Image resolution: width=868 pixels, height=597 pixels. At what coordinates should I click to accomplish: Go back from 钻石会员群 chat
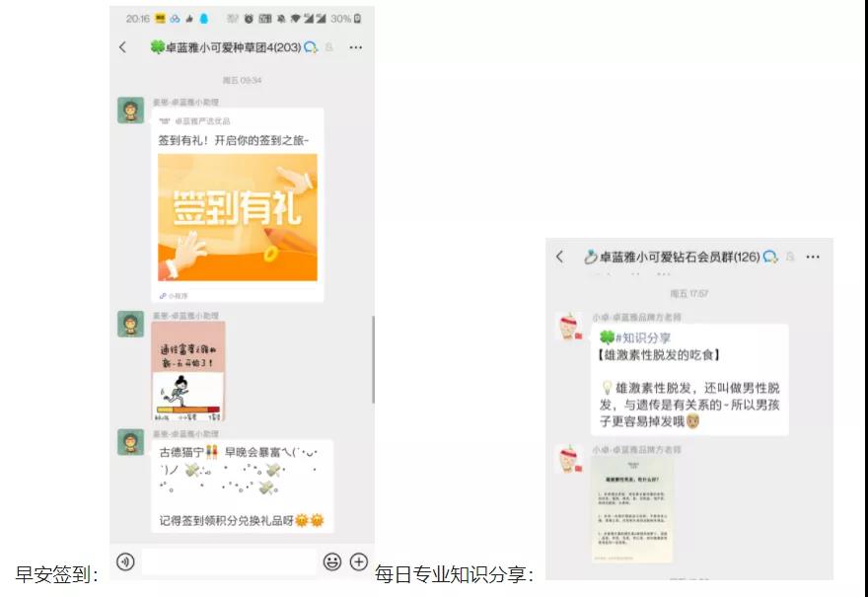(x=560, y=257)
